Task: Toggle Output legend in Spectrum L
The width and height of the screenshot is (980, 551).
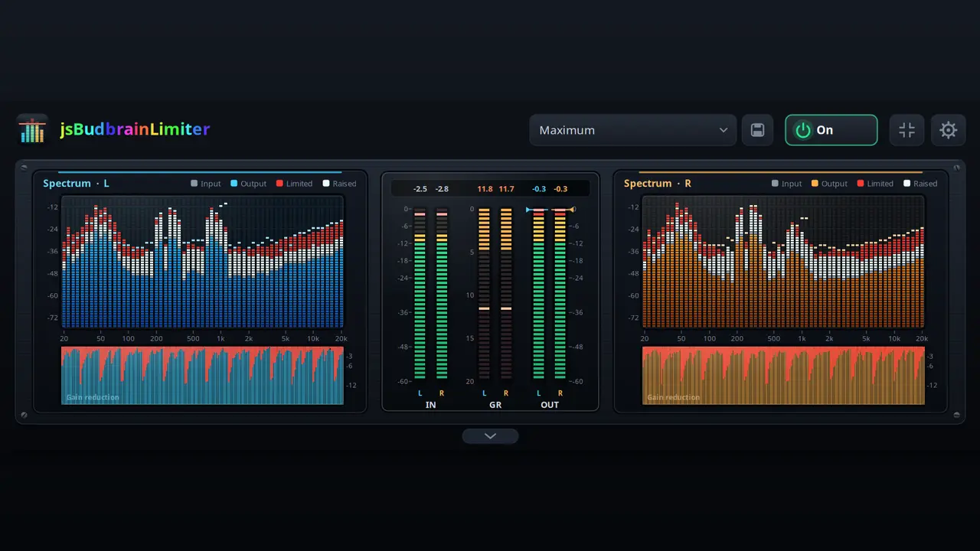Action: [248, 184]
